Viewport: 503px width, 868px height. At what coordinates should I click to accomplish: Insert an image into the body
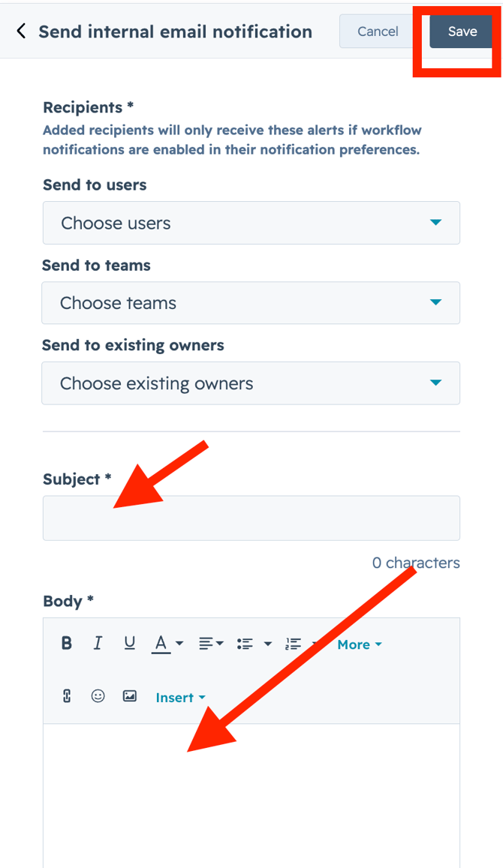130,696
